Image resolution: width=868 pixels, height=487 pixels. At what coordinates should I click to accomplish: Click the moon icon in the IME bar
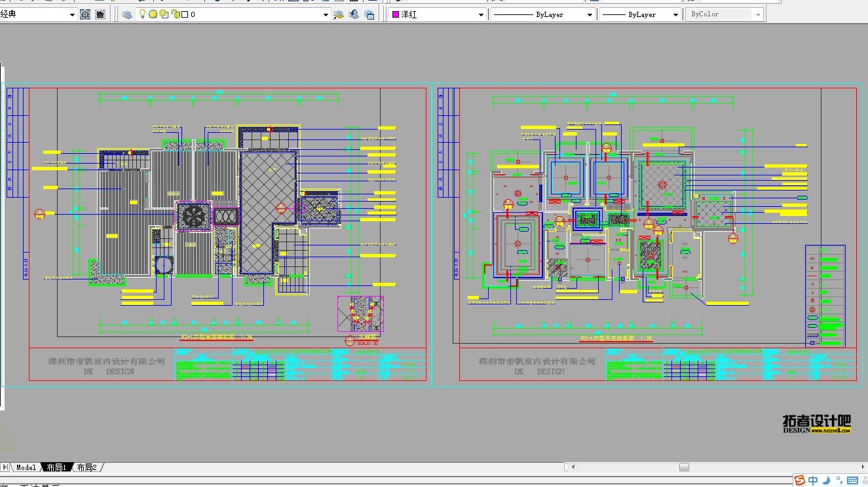pos(827,480)
